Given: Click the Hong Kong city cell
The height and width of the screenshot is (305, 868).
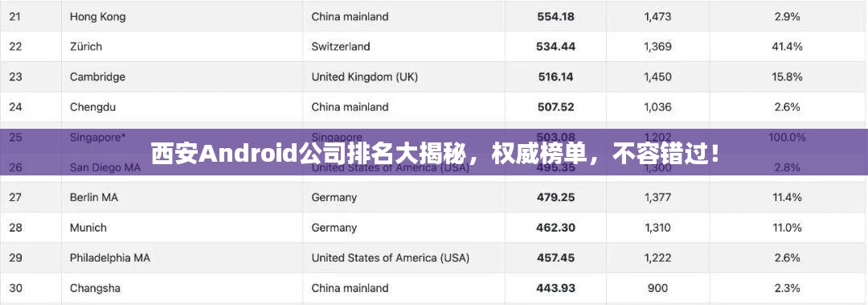Looking at the screenshot, I should point(97,17).
